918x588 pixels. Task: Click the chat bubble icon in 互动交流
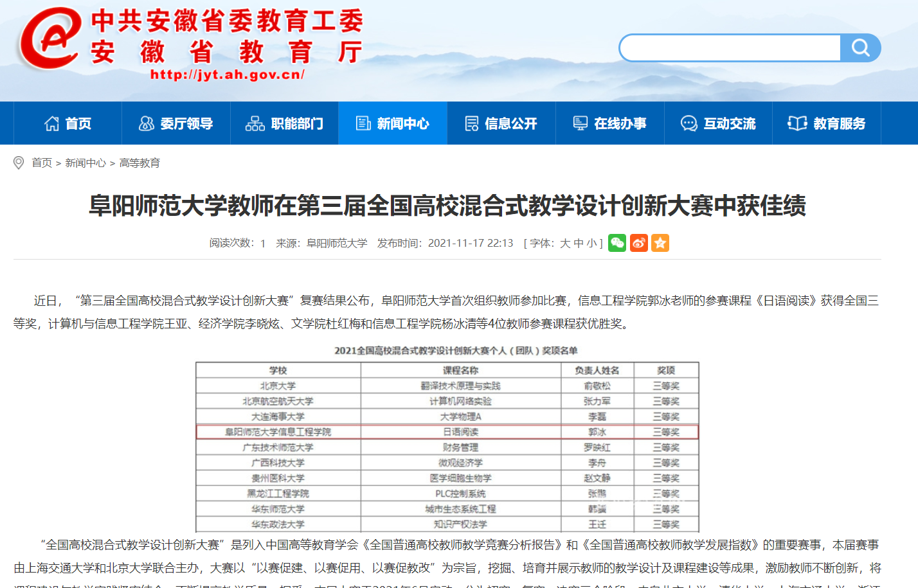tap(688, 123)
